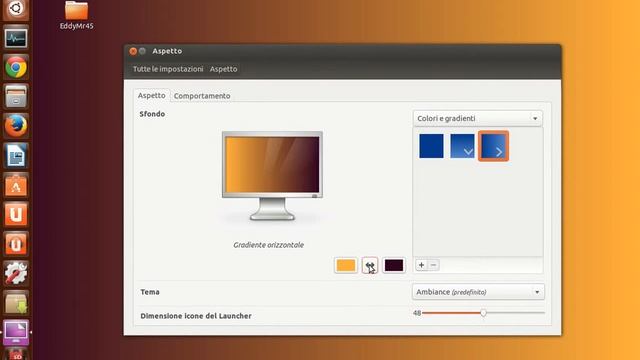Open the red circled U launcher icon
The height and width of the screenshot is (360, 640).
click(x=16, y=244)
